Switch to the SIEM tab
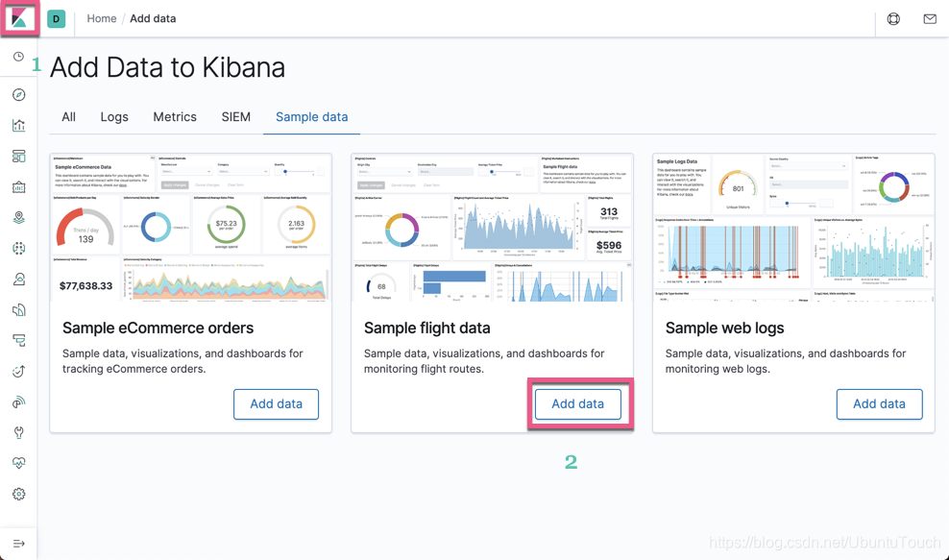Viewport: 949px width, 560px height. (x=236, y=117)
